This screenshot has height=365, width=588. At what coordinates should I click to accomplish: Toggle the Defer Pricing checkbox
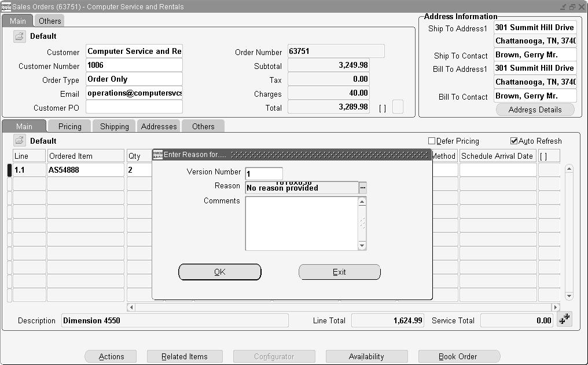point(432,141)
